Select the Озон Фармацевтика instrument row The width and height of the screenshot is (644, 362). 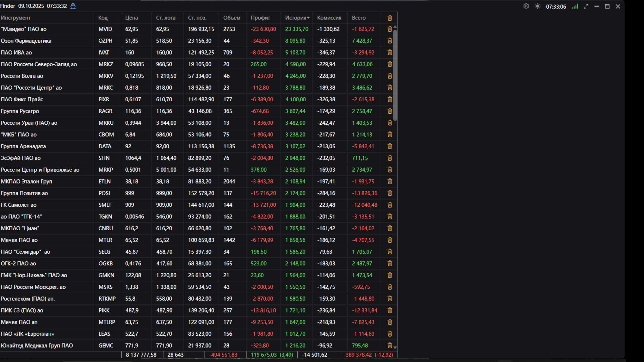tap(26, 41)
